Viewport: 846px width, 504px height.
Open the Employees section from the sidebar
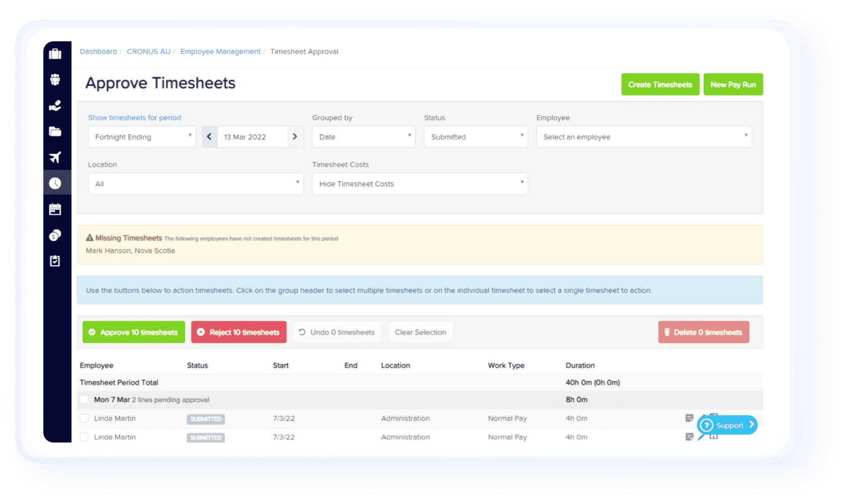(x=55, y=79)
